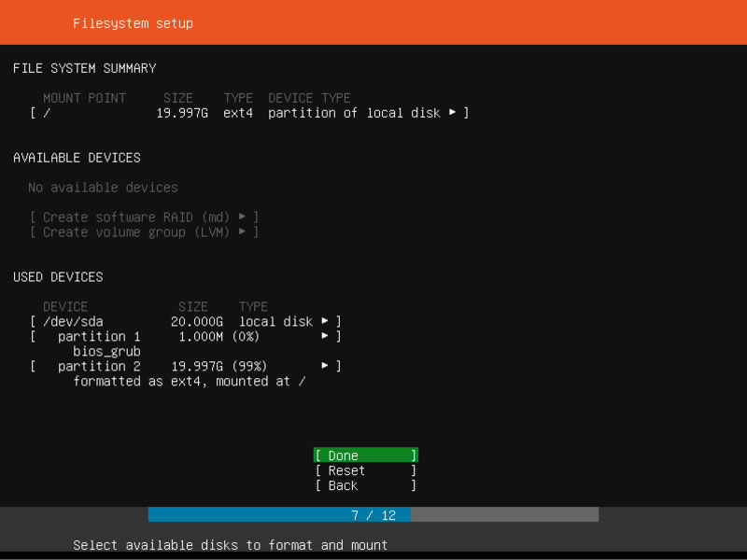The width and height of the screenshot is (747, 560).
Task: Click the 19.997G size in summary
Action: [182, 113]
